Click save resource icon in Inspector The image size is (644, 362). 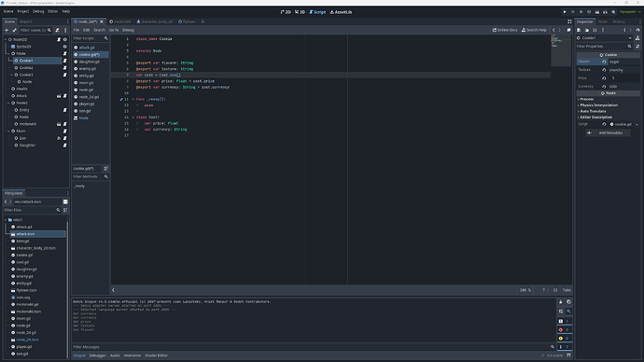(x=595, y=30)
